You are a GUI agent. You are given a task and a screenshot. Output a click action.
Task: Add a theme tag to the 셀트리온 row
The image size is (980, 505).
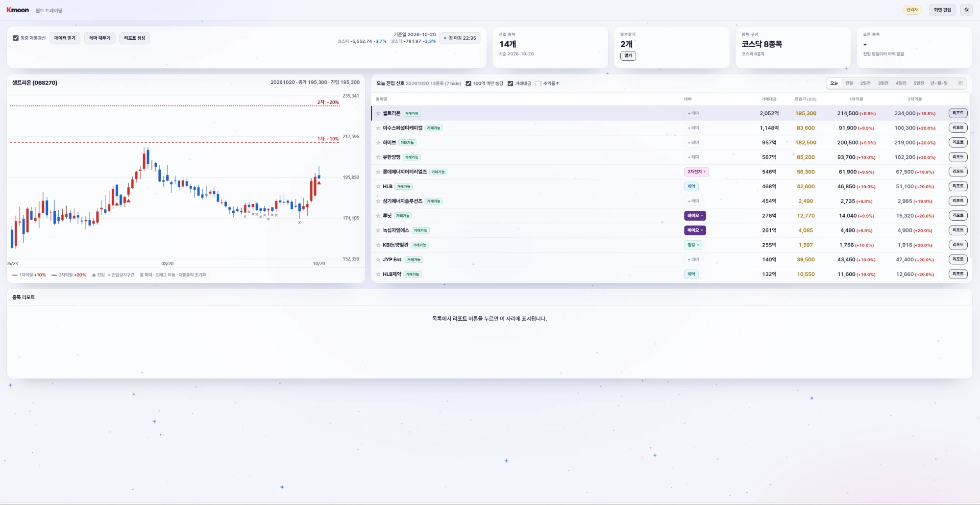[x=693, y=113]
